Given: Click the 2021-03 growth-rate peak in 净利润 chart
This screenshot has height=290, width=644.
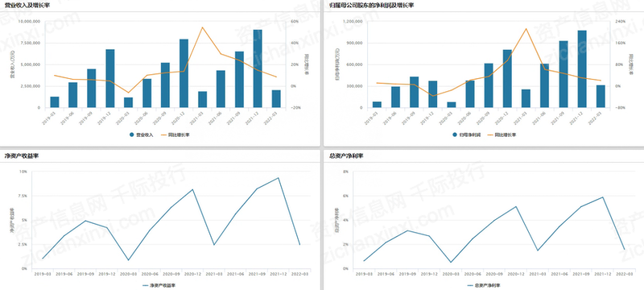Looking at the screenshot, I should (526, 29).
